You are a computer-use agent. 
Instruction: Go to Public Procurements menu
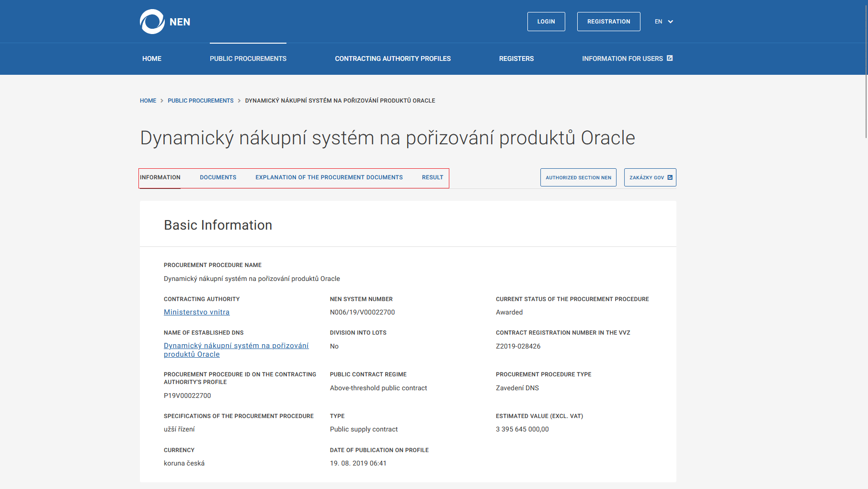[248, 58]
